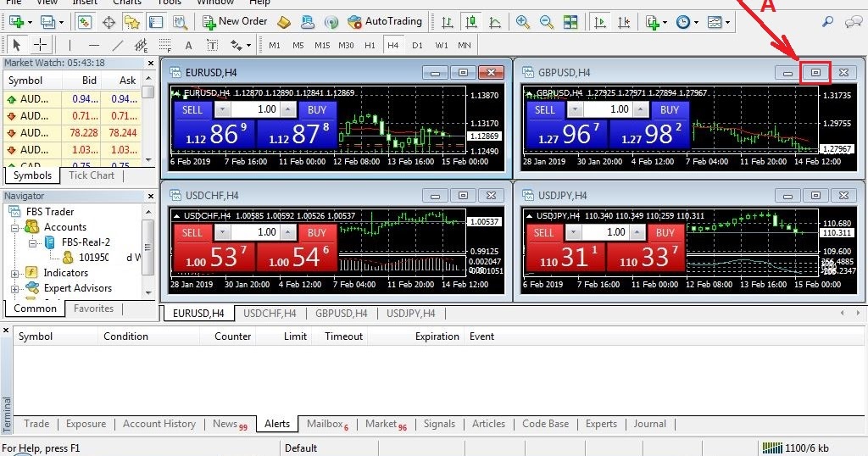Switch timeframe to D1
The height and width of the screenshot is (456, 868).
pos(417,46)
